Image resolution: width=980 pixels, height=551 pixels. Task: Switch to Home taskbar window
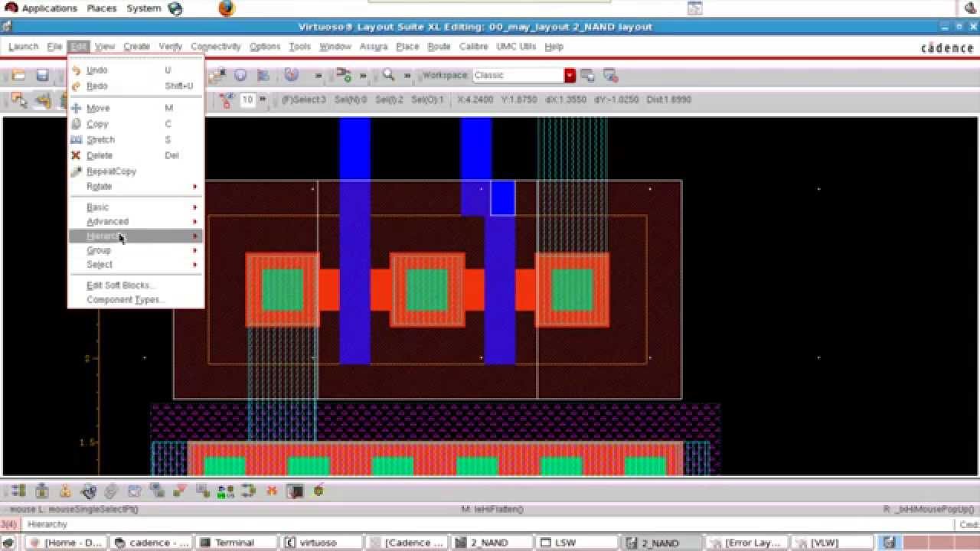pyautogui.click(x=67, y=543)
